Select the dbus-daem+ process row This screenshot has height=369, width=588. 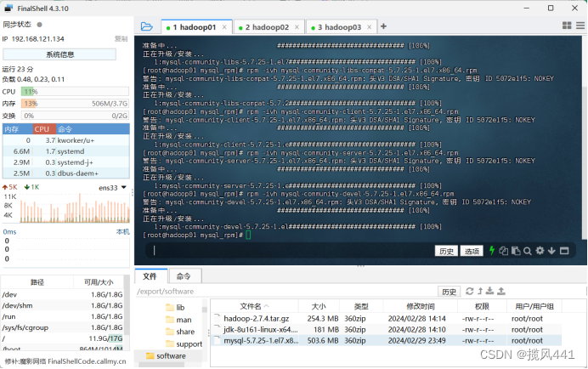coord(66,173)
